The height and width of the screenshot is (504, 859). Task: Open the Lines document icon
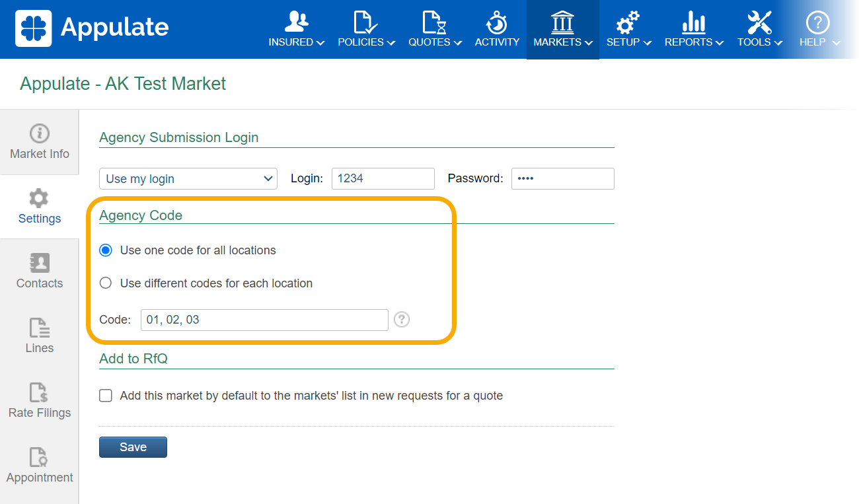coord(39,328)
